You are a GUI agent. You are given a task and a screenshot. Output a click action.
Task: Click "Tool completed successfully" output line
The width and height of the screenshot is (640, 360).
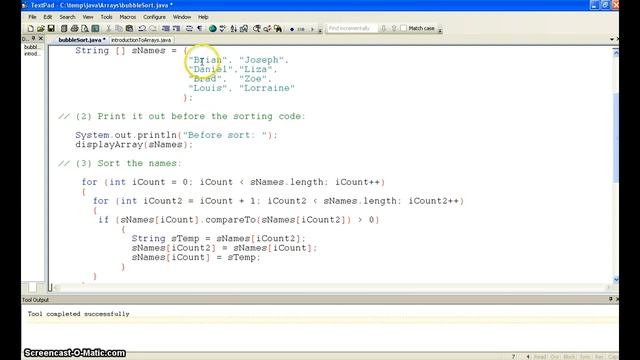[78, 314]
